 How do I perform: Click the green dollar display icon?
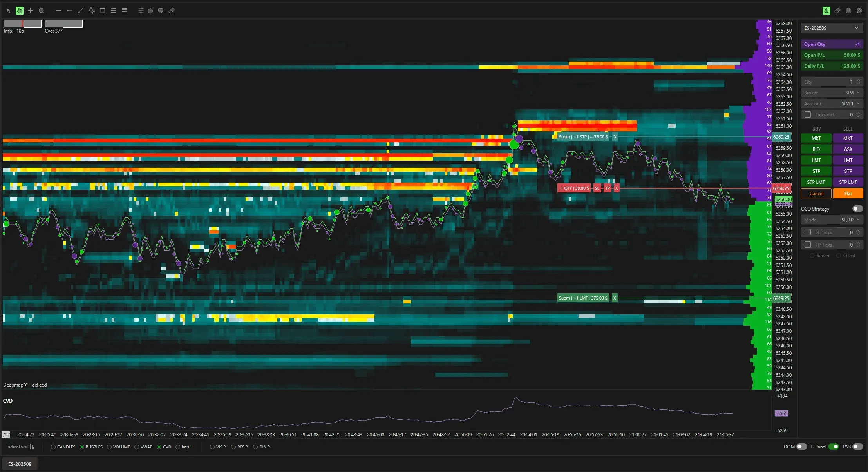click(x=826, y=11)
